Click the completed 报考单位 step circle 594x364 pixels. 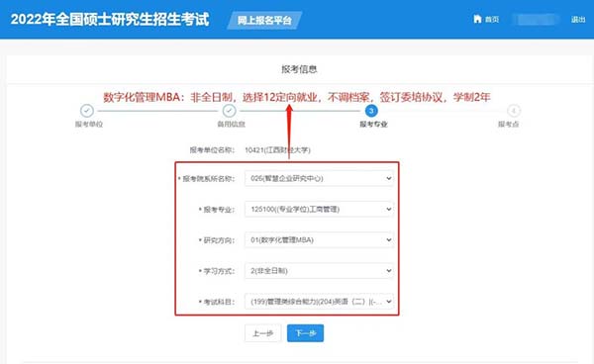pyautogui.click(x=87, y=111)
